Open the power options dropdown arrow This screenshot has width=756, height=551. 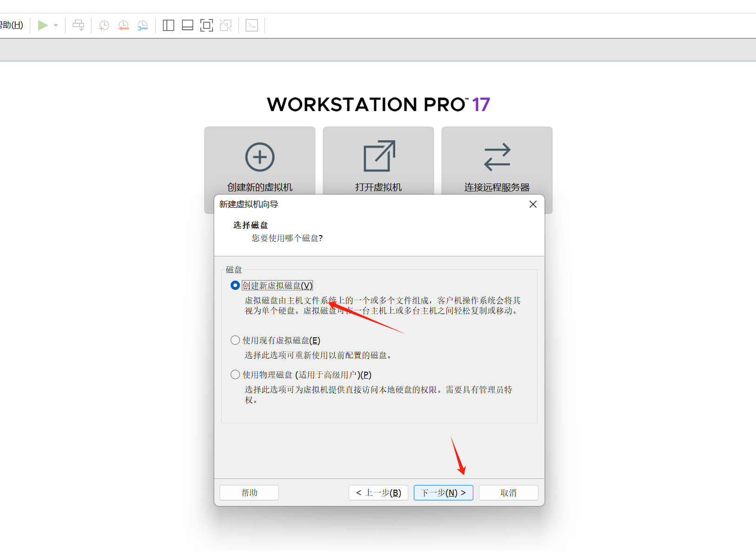tap(56, 26)
